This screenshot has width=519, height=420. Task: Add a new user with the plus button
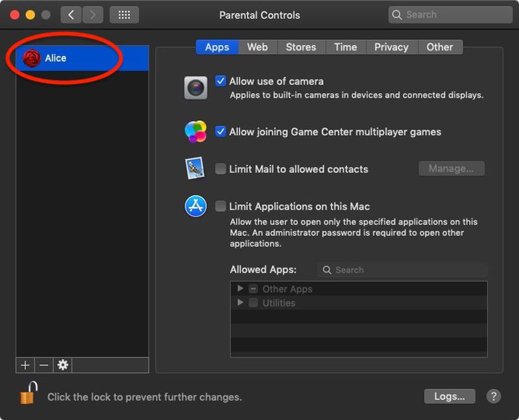(25, 365)
